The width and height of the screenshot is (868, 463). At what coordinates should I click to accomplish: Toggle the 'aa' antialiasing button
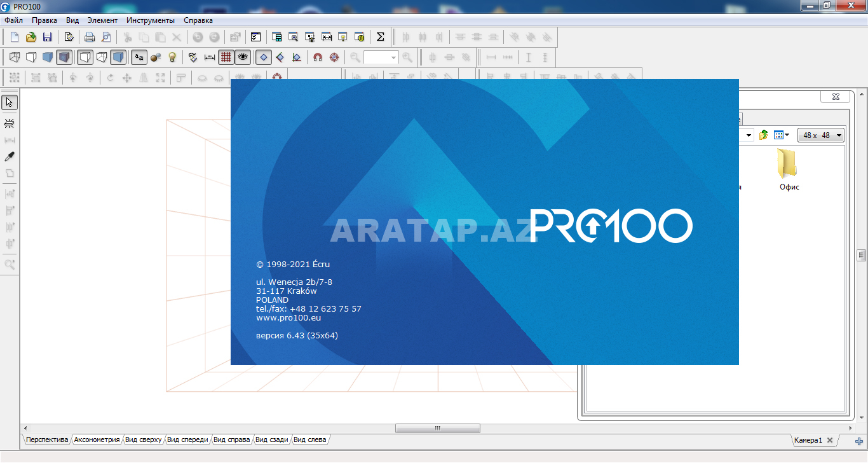click(x=139, y=57)
